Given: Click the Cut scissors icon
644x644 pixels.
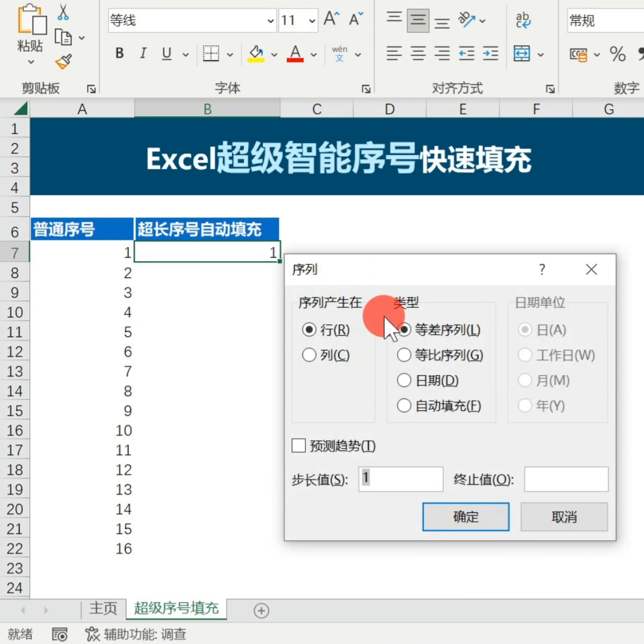Looking at the screenshot, I should 63,13.
